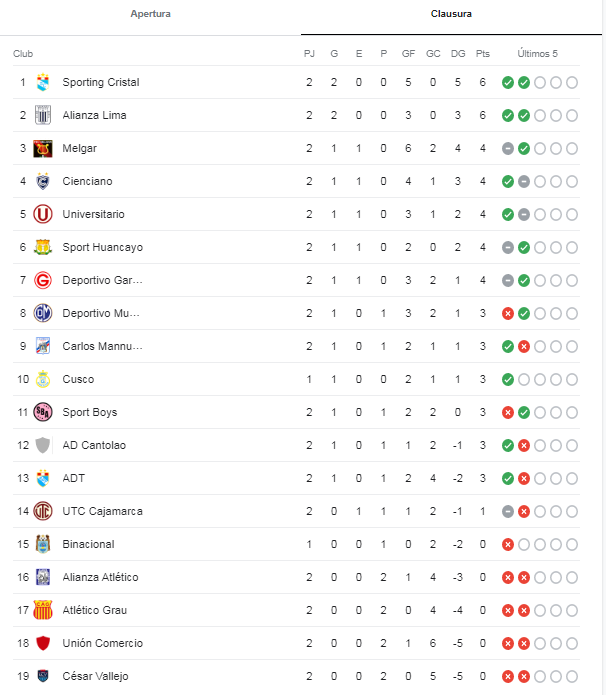Viewport: 606px width, 695px height.
Task: Click the Sporting Cristal club crest
Action: (43, 82)
